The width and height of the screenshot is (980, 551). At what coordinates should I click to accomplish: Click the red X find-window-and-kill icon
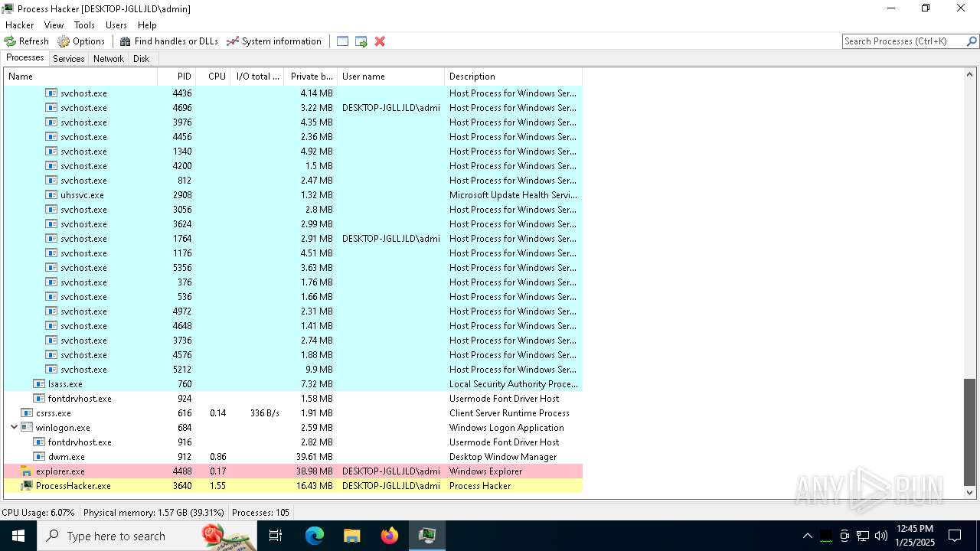click(x=379, y=41)
